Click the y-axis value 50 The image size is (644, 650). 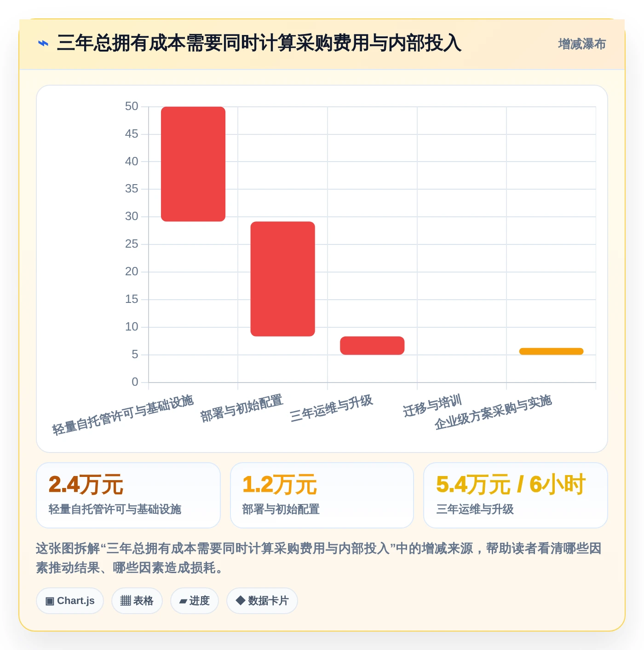tap(132, 106)
